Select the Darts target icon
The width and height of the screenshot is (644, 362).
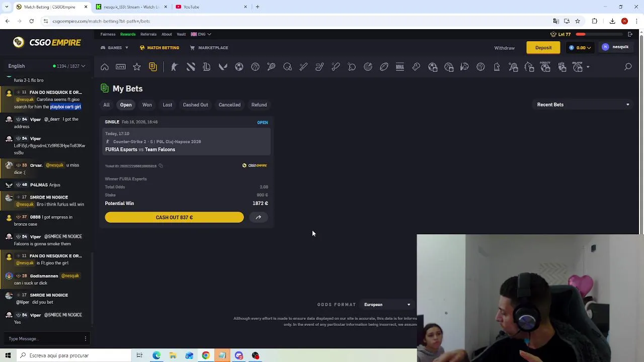click(368, 67)
